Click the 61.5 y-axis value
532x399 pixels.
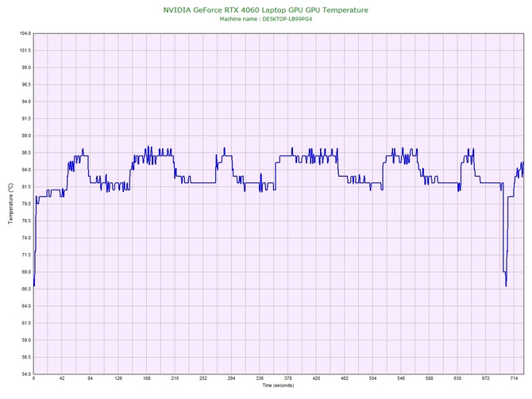(25, 323)
